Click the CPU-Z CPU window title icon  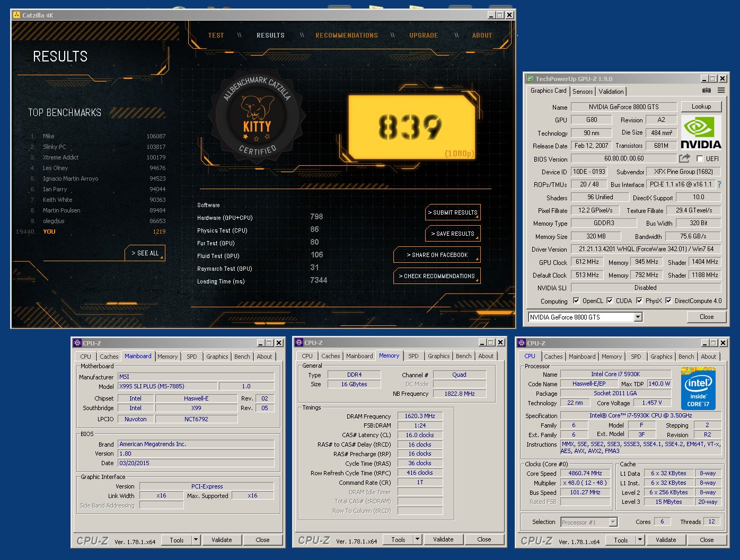coord(522,343)
